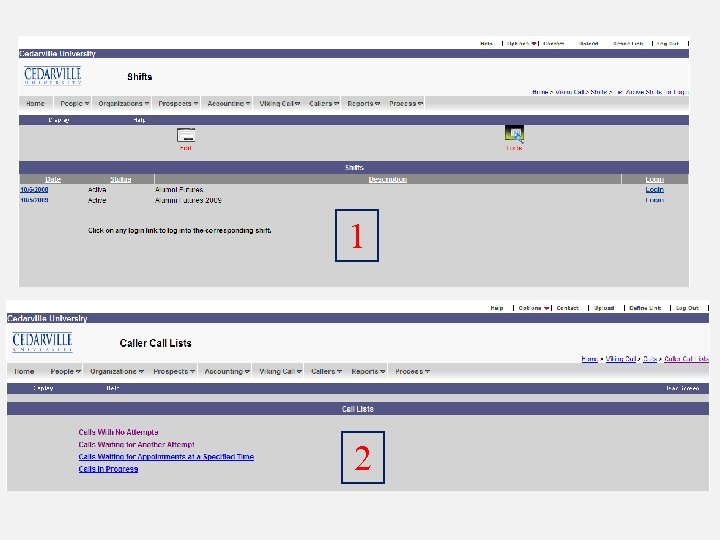Screen dimensions: 720x540
Task: Click the monitor-with-magnifier icon on the Shifts page
Action: point(514,134)
